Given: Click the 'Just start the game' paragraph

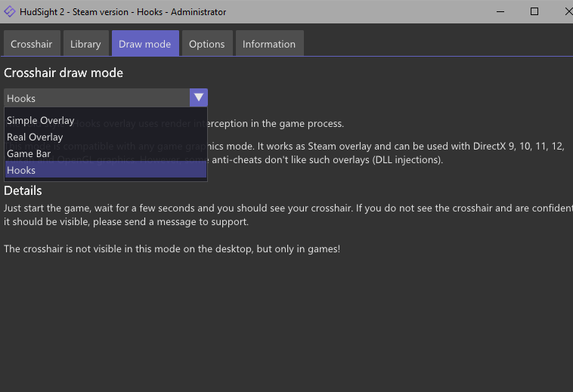Looking at the screenshot, I should (288, 215).
